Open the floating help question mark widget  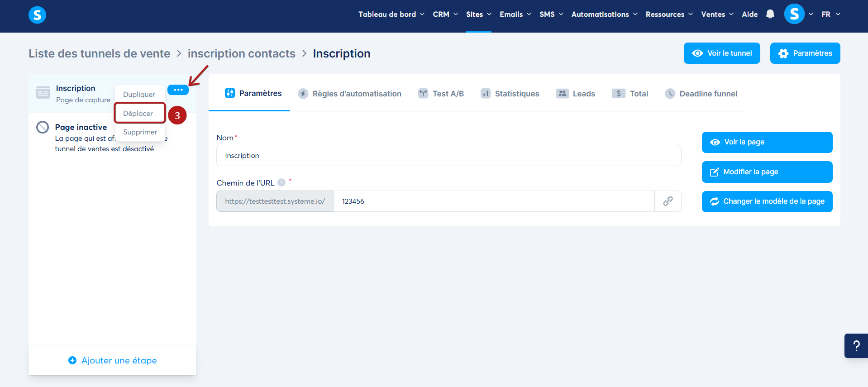click(856, 346)
